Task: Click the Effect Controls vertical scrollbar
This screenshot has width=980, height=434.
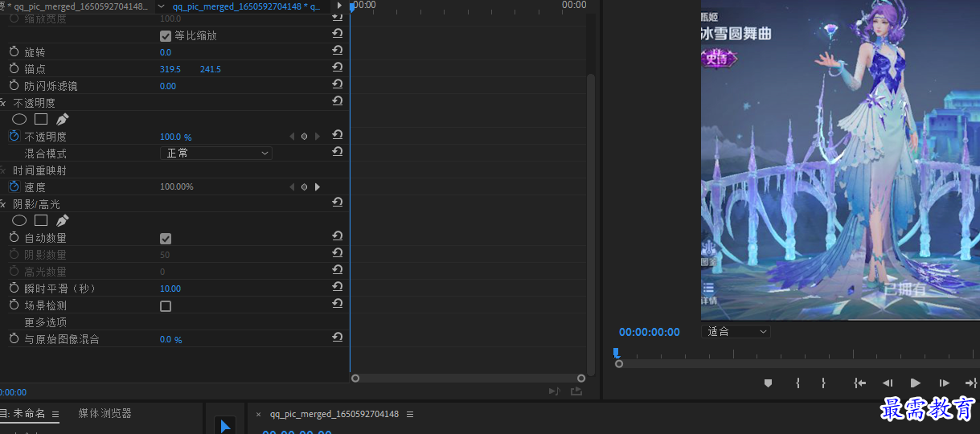Action: [x=591, y=223]
